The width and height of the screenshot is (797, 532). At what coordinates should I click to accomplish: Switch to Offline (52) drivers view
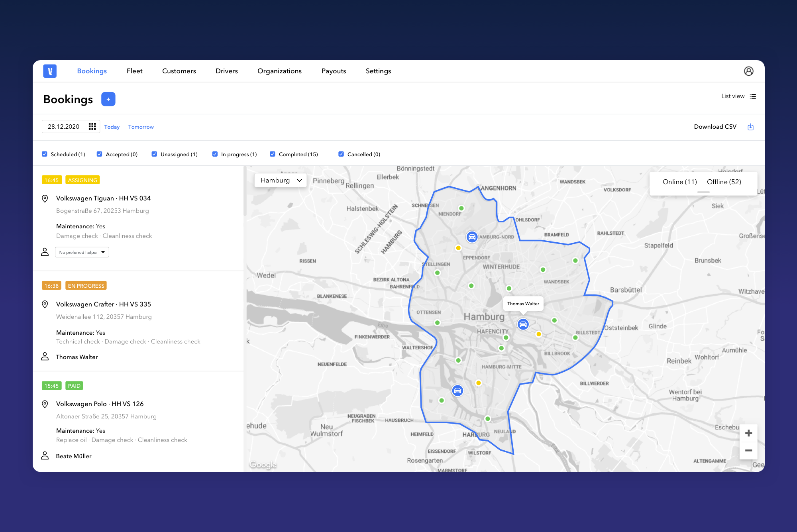coord(724,182)
